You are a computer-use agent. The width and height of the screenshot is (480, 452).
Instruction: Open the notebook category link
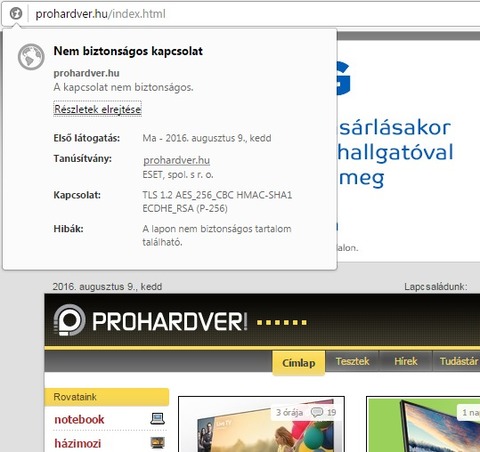tap(79, 419)
